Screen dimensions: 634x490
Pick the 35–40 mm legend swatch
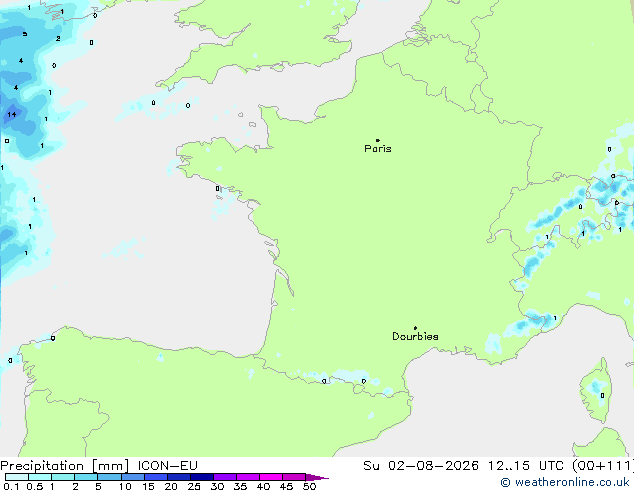[x=247, y=477]
